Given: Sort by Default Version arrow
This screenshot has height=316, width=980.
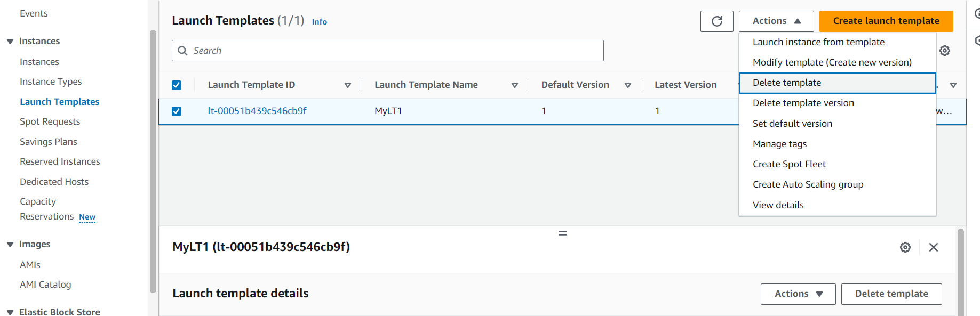Looking at the screenshot, I should tap(628, 85).
